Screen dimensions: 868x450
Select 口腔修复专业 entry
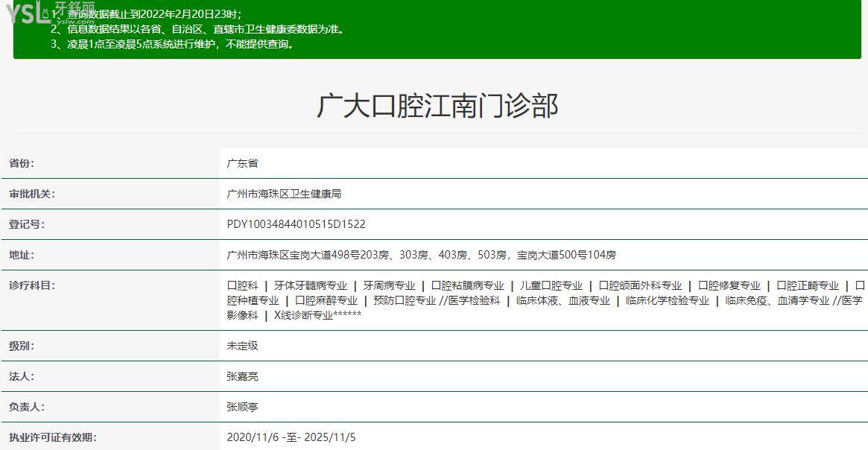[729, 285]
